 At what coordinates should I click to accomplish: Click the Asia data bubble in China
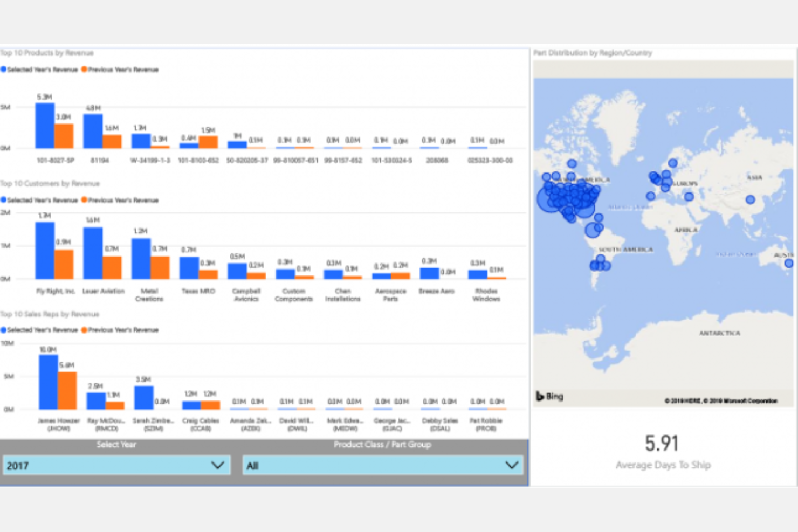point(750,199)
